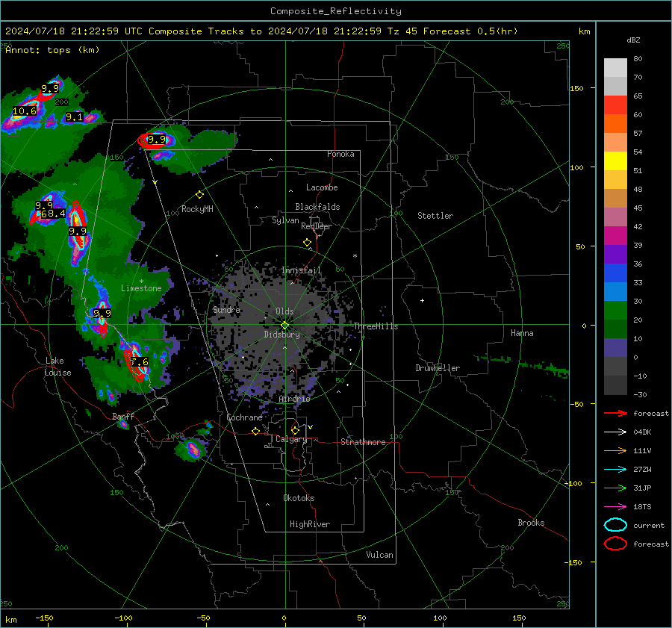Click the 9.1 storm top label
Image resolution: width=672 pixels, height=628 pixels.
click(74, 117)
